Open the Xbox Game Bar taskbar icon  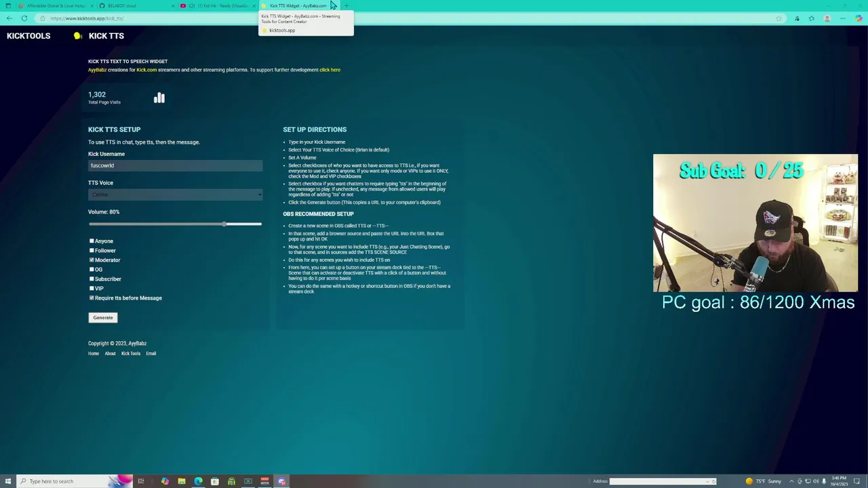click(x=248, y=481)
